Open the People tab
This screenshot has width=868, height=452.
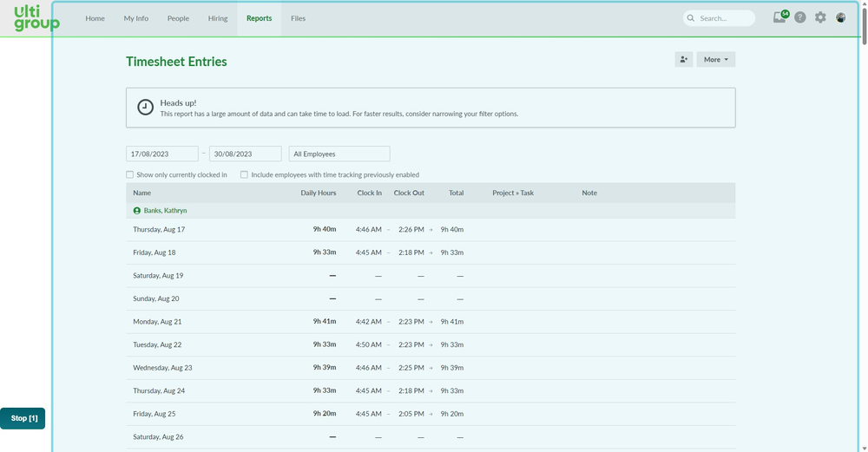[x=178, y=18]
